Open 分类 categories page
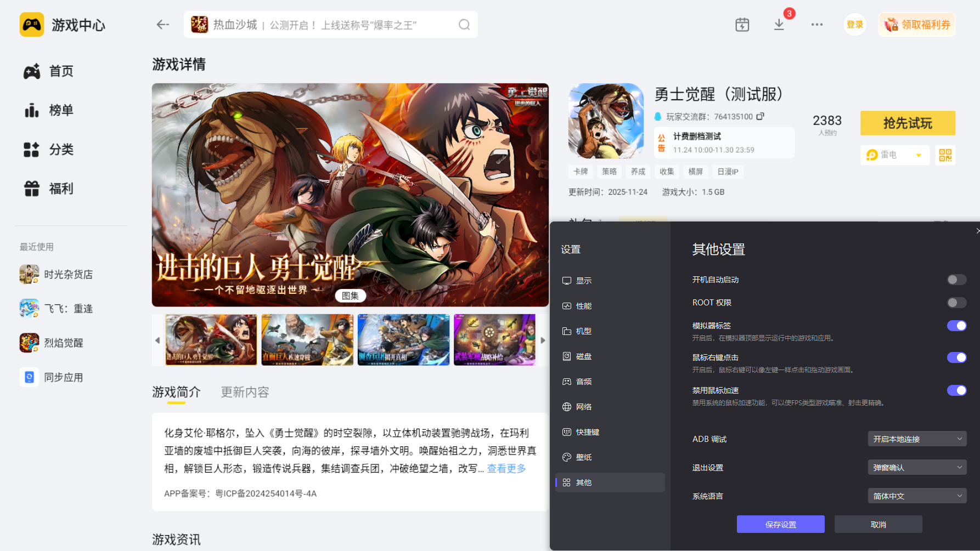 (48, 150)
